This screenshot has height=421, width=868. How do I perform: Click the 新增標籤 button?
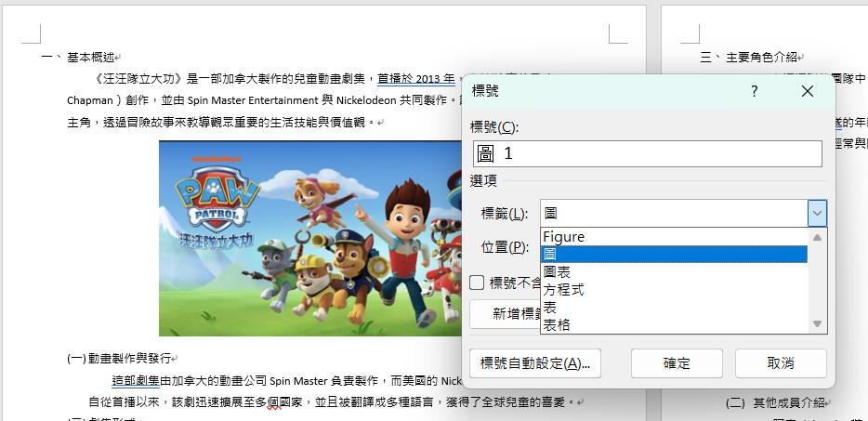[505, 314]
